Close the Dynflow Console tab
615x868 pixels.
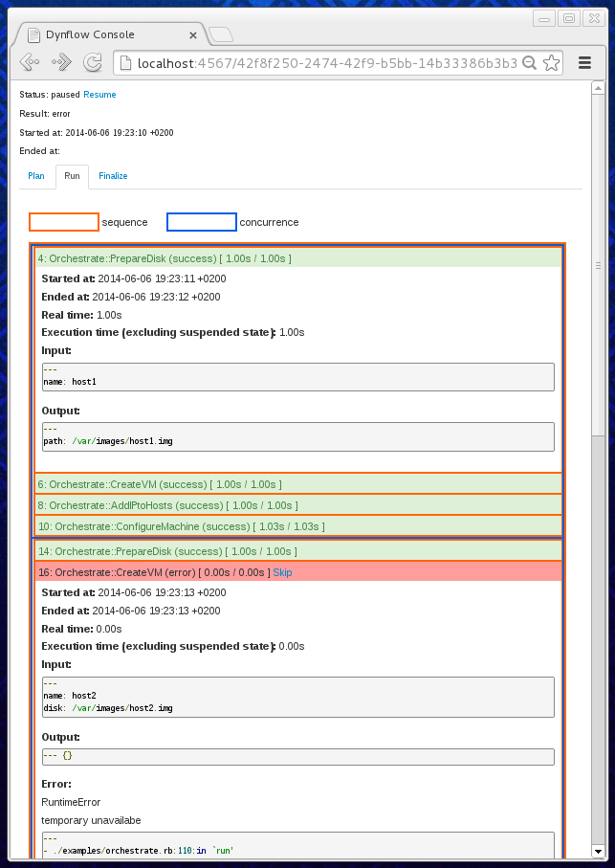point(193,34)
